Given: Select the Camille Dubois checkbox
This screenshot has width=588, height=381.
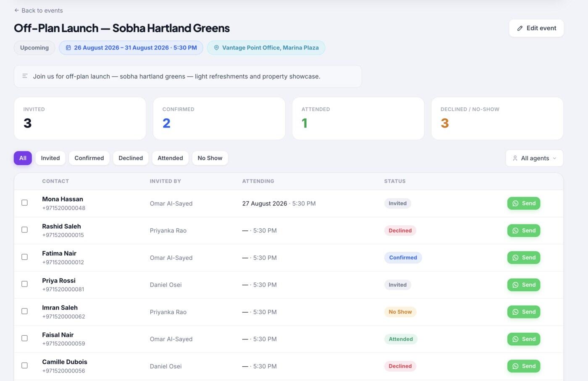Looking at the screenshot, I should pos(24,365).
